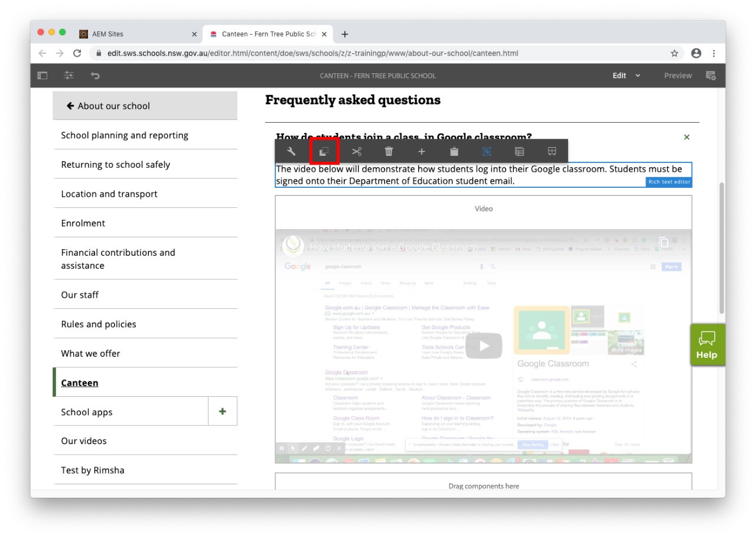Open Our videos page link
This screenshot has width=756, height=538.
click(84, 441)
